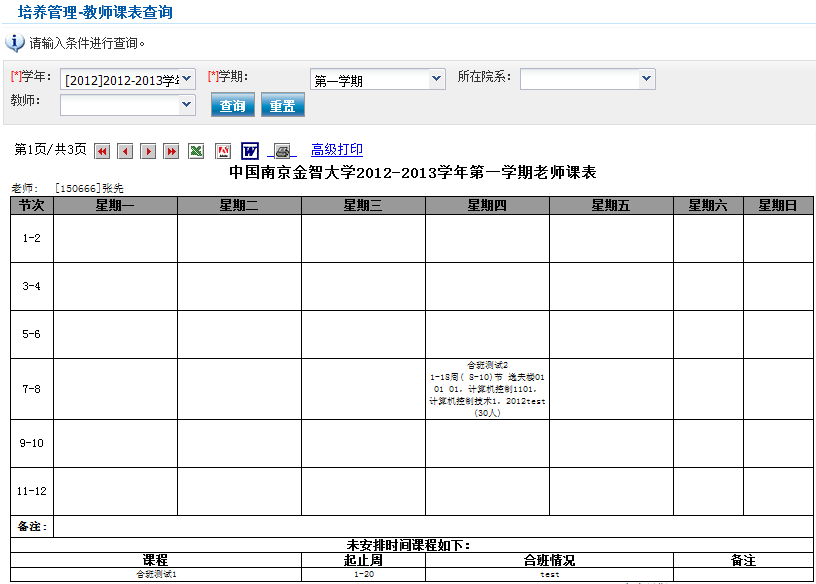This screenshot has height=584, width=816.
Task: Jump to last page of report
Action: (171, 151)
